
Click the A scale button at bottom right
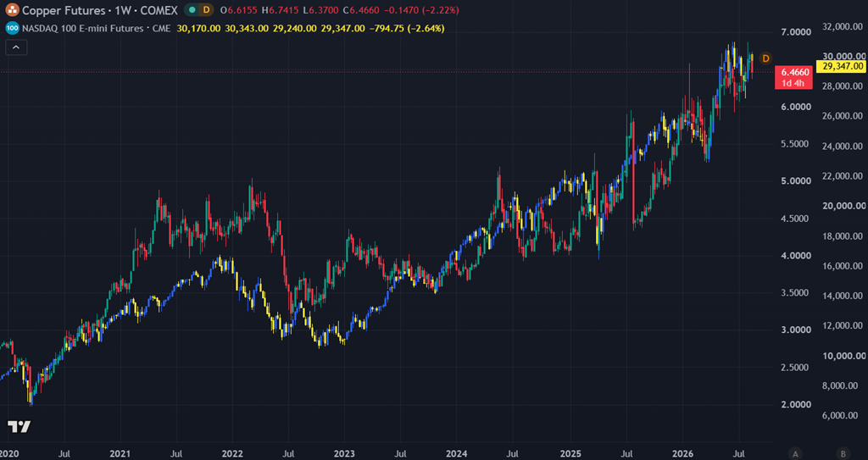tap(795, 452)
